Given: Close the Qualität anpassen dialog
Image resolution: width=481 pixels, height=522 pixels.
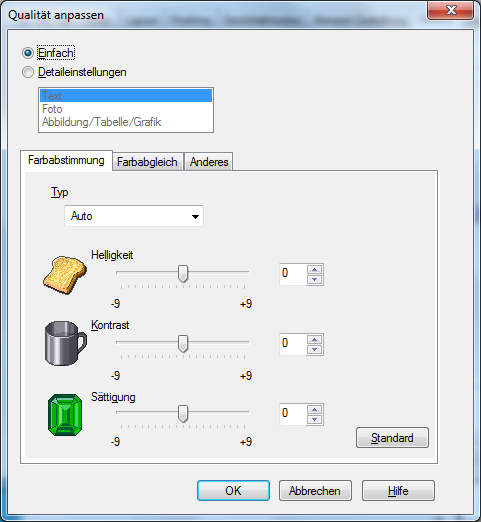Looking at the screenshot, I should (x=451, y=10).
